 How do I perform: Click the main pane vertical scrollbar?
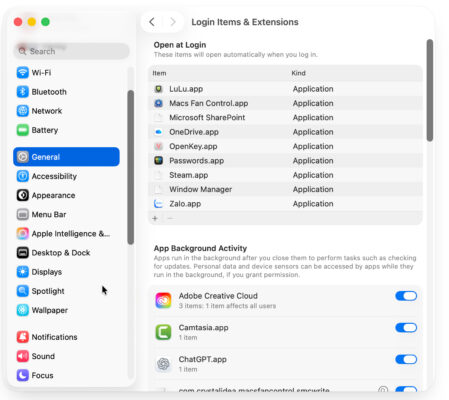click(430, 90)
